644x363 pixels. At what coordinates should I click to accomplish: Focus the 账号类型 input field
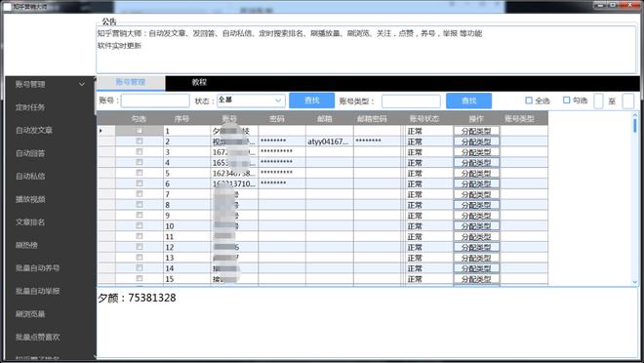click(411, 101)
